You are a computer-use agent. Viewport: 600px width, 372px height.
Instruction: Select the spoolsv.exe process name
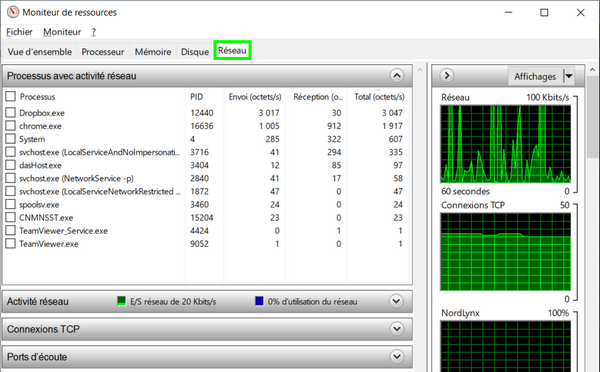point(39,205)
